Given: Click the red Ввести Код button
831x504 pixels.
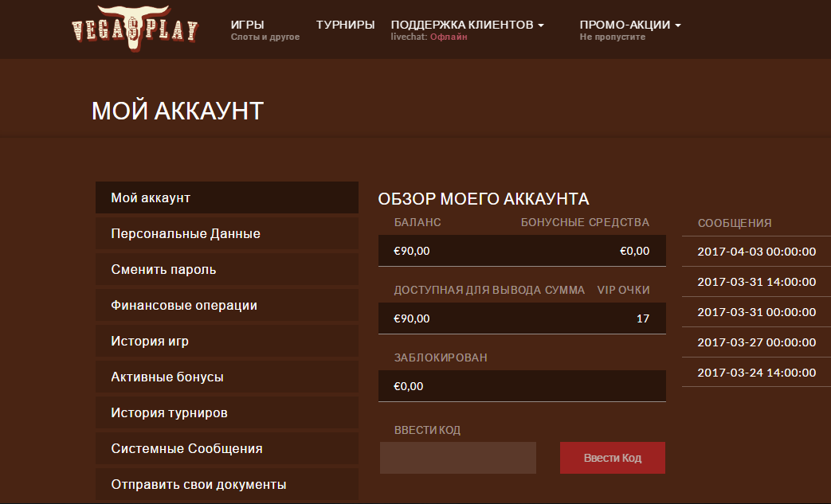Looking at the screenshot, I should [613, 458].
